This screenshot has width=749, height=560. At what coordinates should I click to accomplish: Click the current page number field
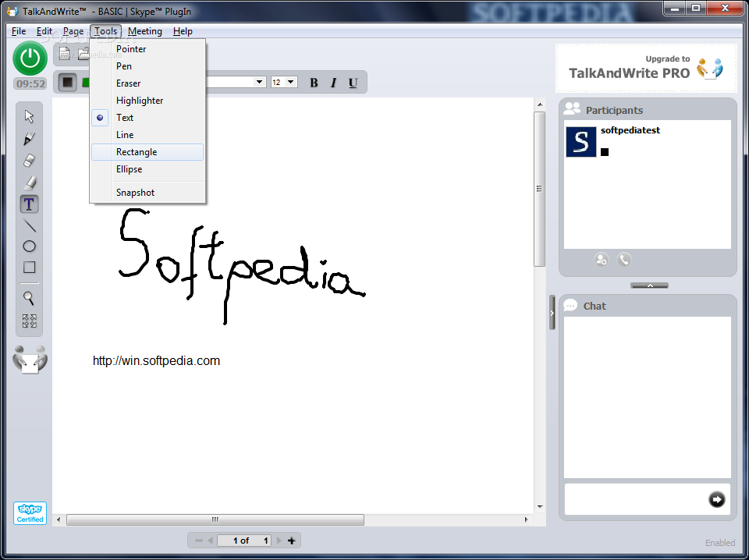tap(244, 541)
